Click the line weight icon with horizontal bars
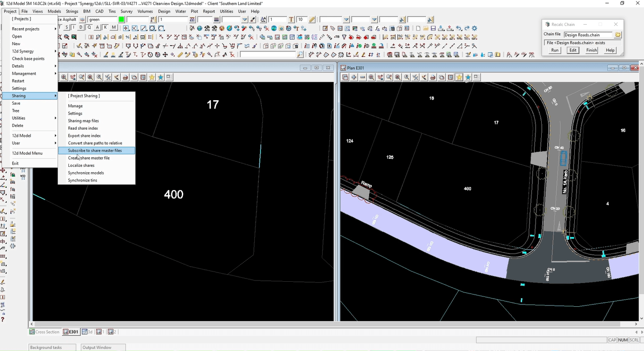This screenshot has height=351, width=644. coord(216,20)
